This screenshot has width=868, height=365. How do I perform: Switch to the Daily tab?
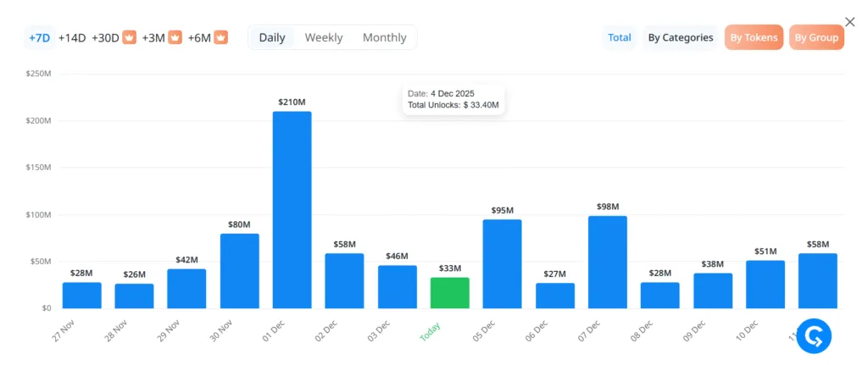coord(272,37)
